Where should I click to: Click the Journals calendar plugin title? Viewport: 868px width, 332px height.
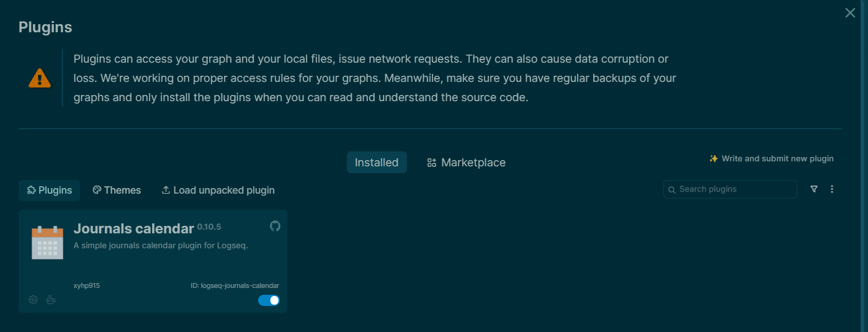pos(133,229)
